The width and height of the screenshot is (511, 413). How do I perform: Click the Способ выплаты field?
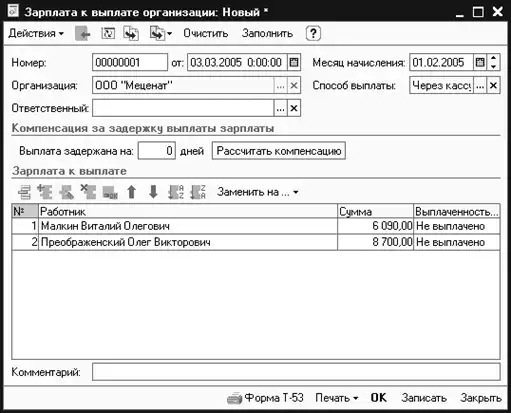click(x=441, y=85)
